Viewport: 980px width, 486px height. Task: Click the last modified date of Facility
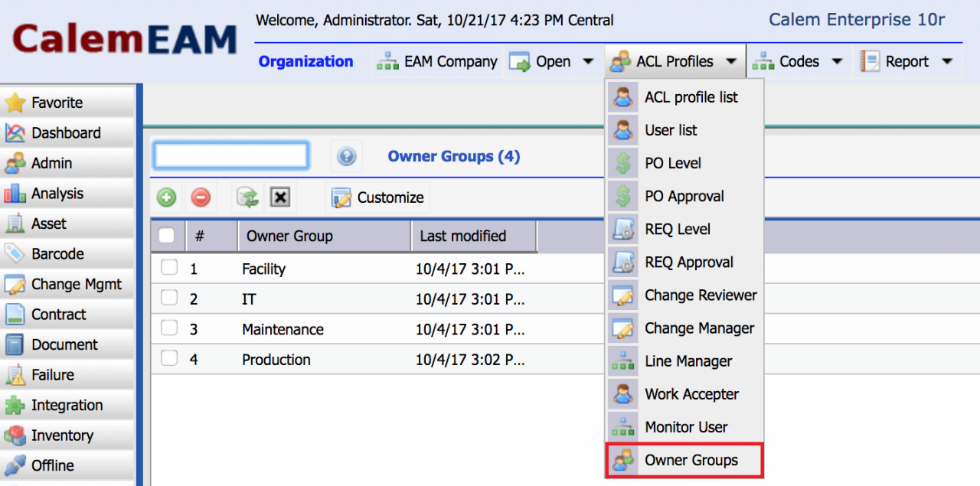pos(470,269)
